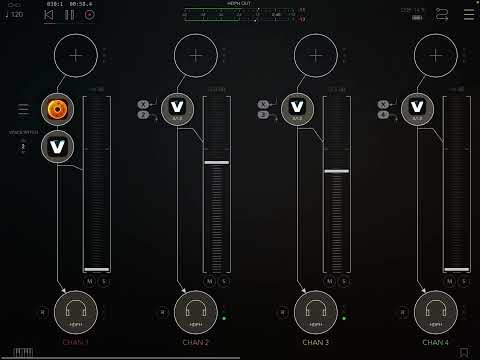Open the hamburger menu in top-right corner
Image resolution: width=480 pixels, height=360 pixels.
[x=469, y=14]
